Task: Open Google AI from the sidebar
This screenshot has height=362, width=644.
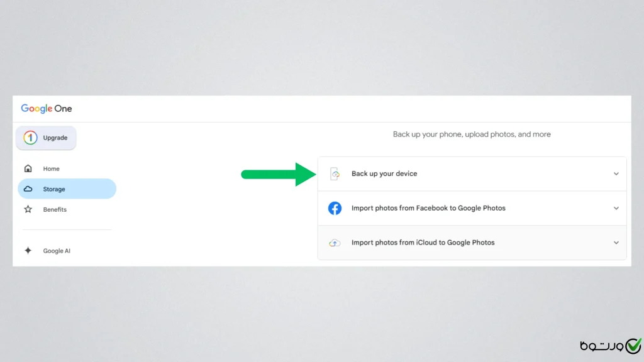Action: tap(57, 250)
